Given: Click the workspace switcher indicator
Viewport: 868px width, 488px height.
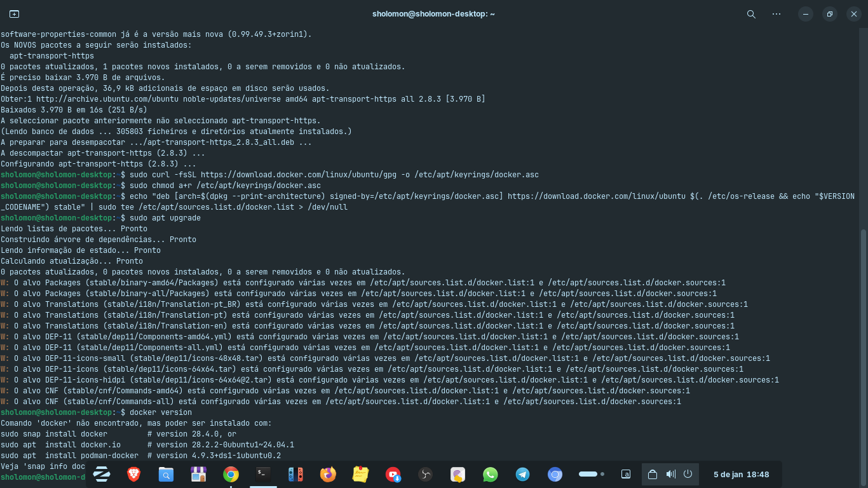Looking at the screenshot, I should (x=591, y=474).
